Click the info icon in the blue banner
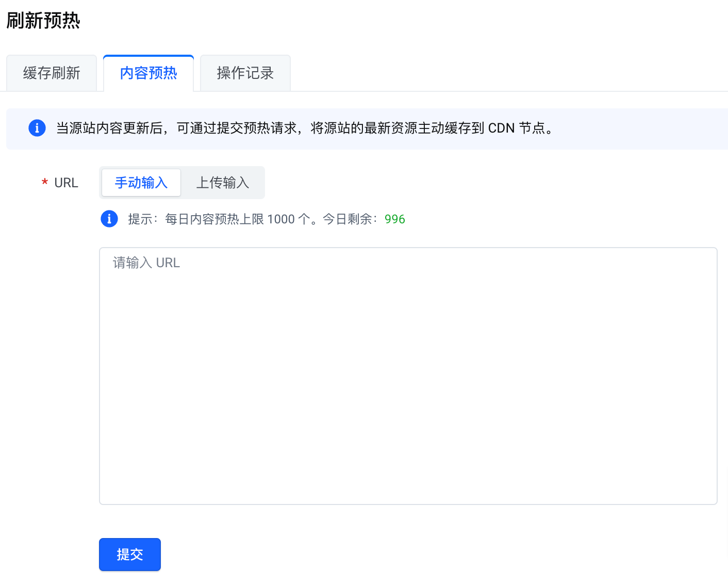 coord(37,128)
